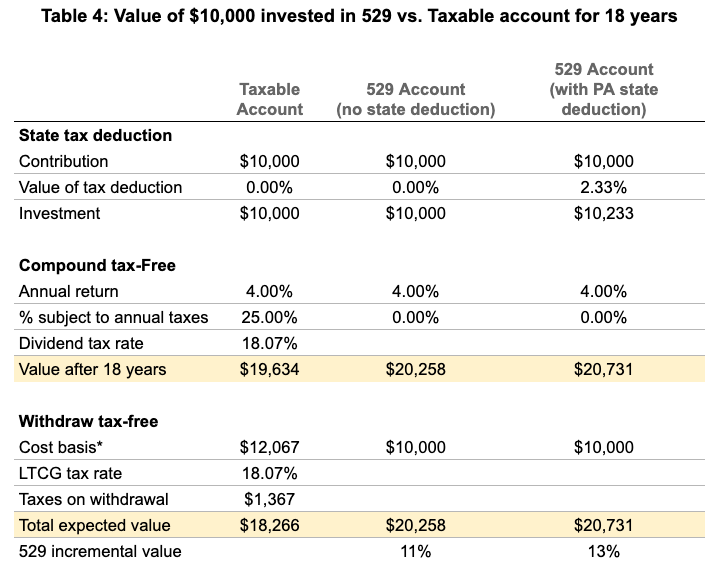This screenshot has height=588, width=718.
Task: Click the $19,634 value after 18 years cell
Action: pos(269,370)
